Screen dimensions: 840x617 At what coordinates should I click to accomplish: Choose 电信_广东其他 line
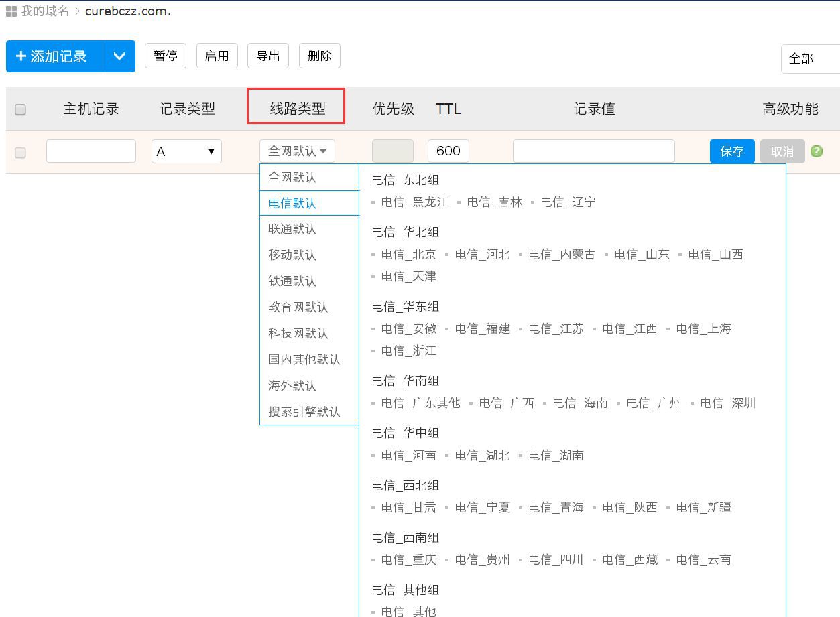click(x=421, y=403)
